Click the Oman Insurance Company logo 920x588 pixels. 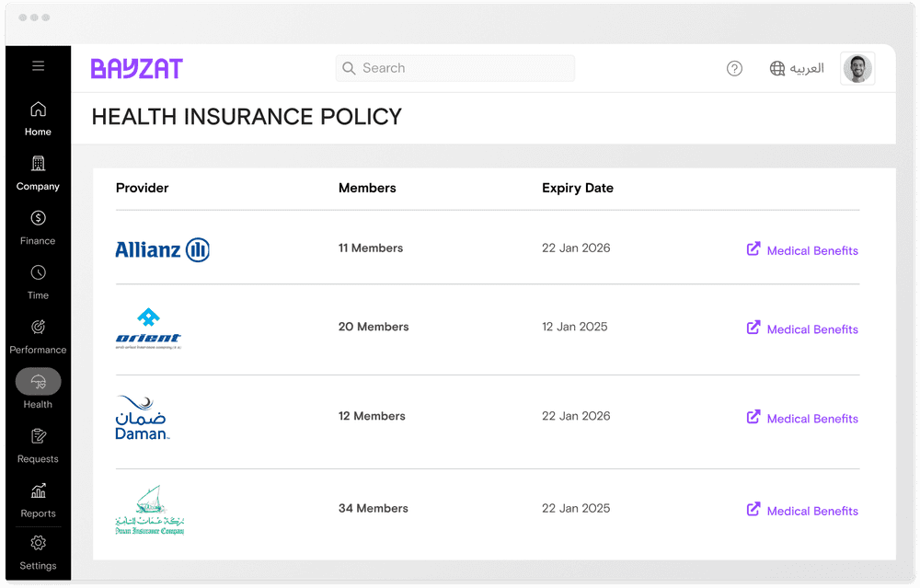point(150,510)
